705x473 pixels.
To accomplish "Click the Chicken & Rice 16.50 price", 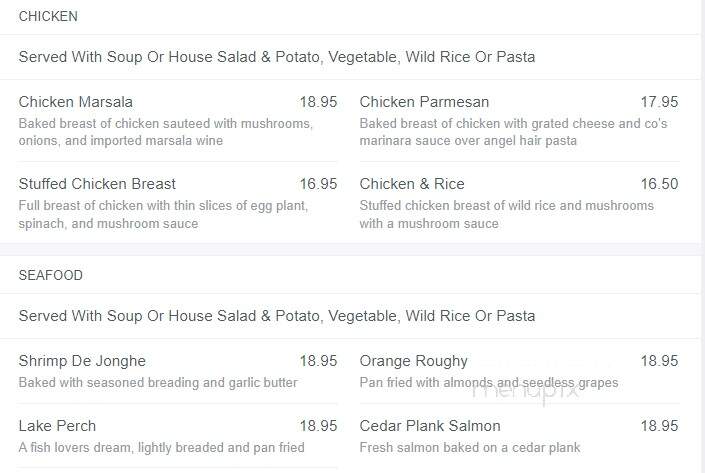I will 659,184.
